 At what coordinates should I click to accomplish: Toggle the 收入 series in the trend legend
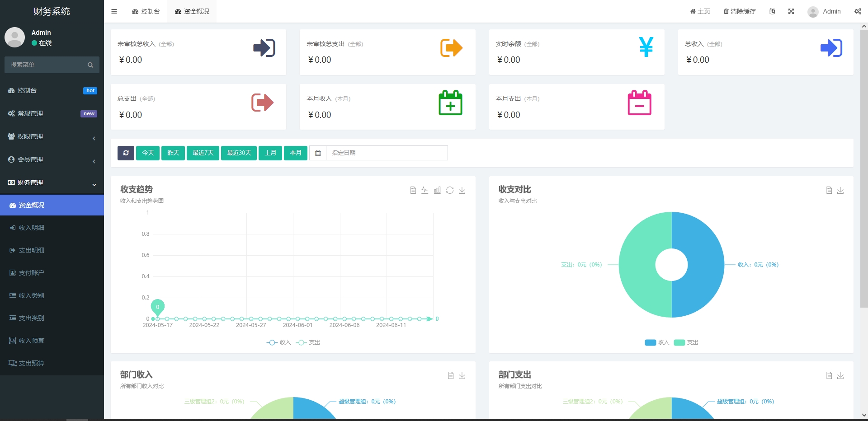278,343
